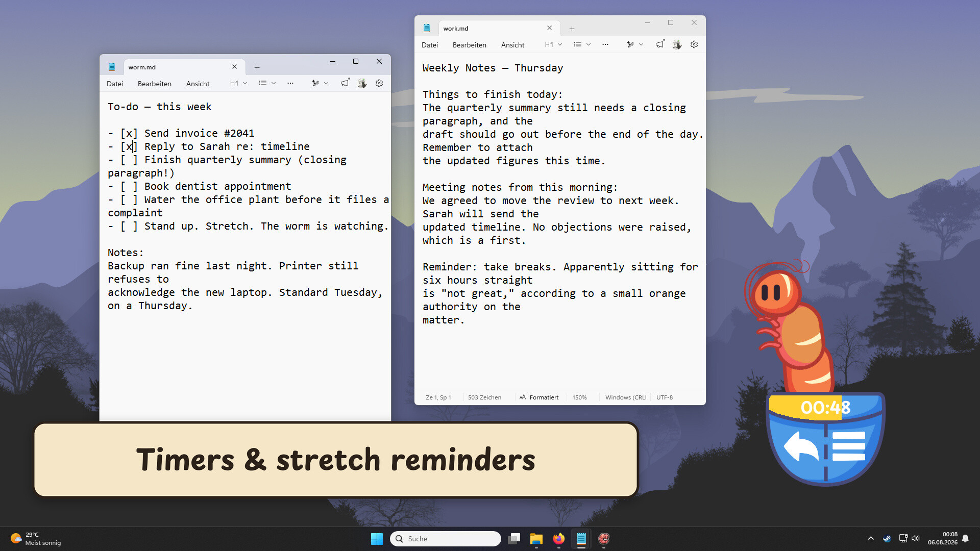Open the volume control in system tray
The height and width of the screenshot is (551, 980).
pos(915,539)
